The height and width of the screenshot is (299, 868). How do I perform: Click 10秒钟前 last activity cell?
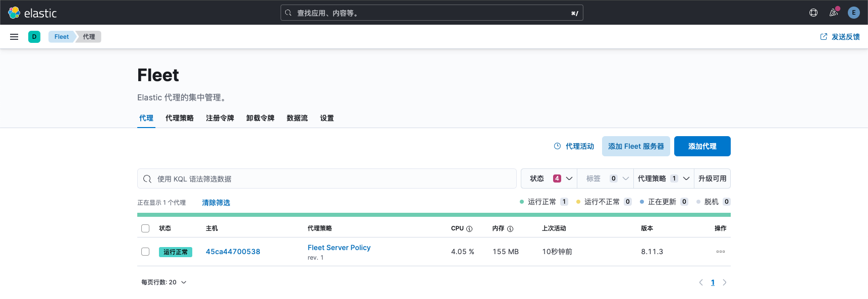(557, 252)
